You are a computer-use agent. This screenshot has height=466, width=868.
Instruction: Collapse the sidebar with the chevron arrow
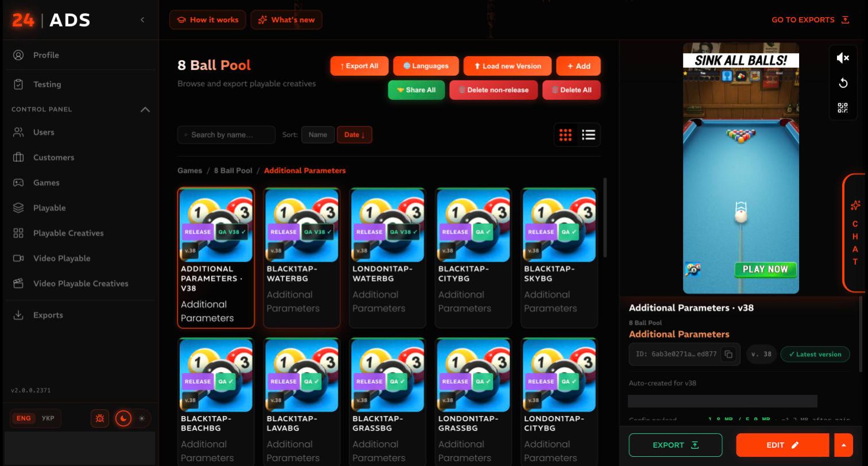point(142,20)
